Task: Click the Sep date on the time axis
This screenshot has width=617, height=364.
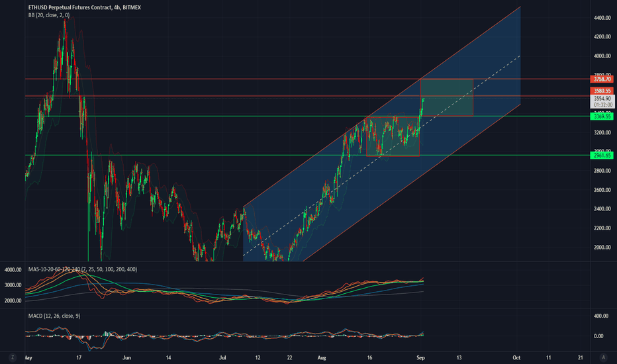Action: [420, 357]
